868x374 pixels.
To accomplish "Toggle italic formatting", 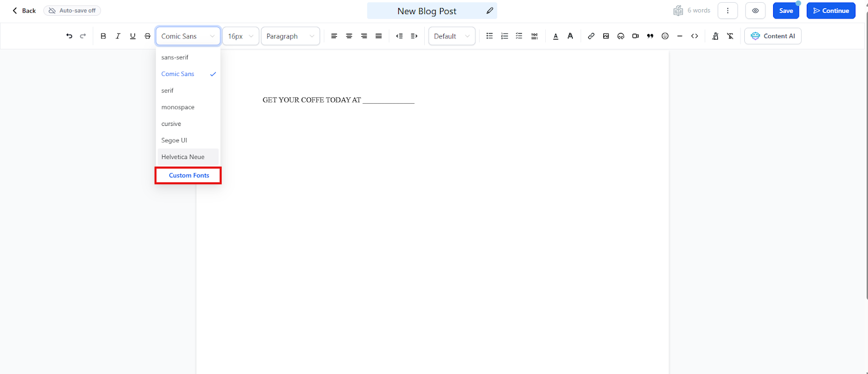I will pyautogui.click(x=118, y=36).
